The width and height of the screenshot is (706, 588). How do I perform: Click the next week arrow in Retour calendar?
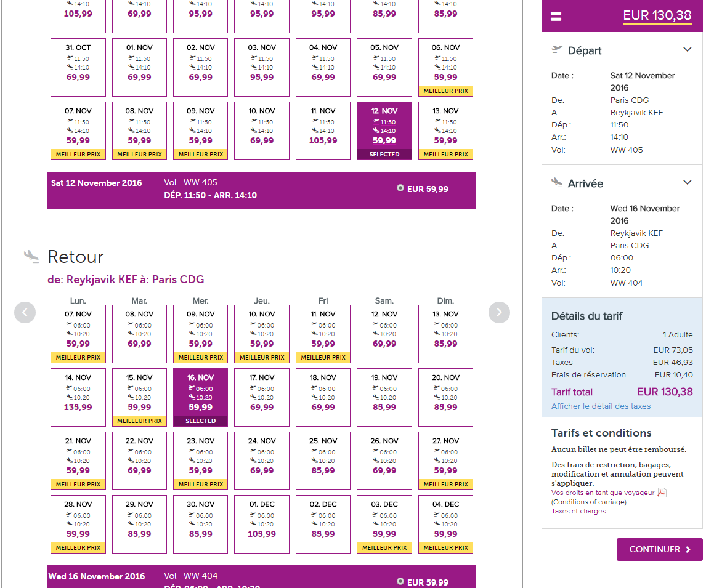499,312
